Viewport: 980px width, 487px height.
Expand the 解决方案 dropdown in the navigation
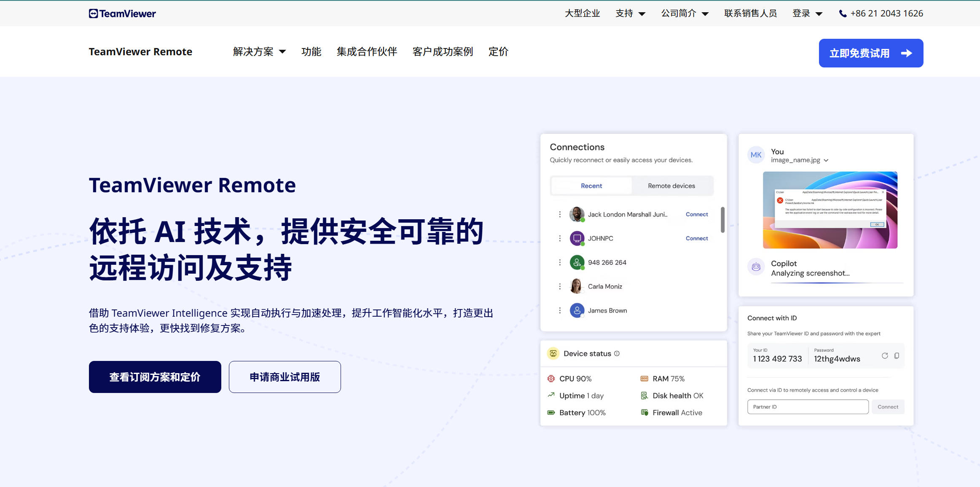click(258, 51)
